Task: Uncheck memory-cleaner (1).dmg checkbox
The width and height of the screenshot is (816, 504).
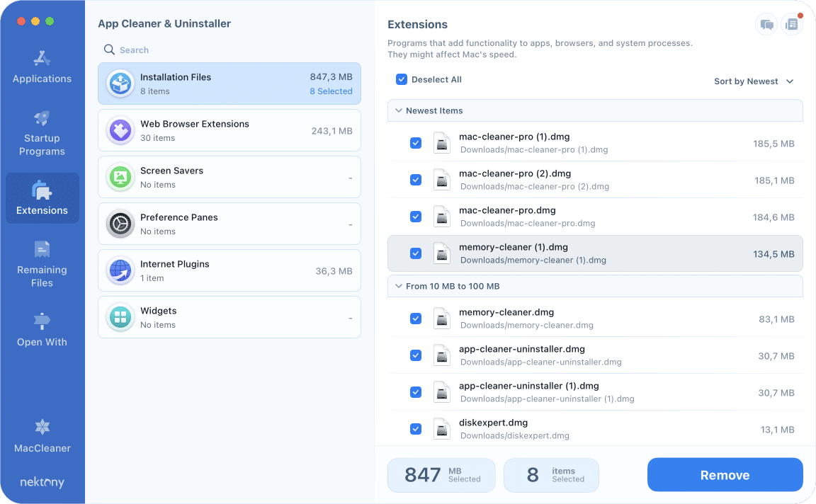Action: 416,253
